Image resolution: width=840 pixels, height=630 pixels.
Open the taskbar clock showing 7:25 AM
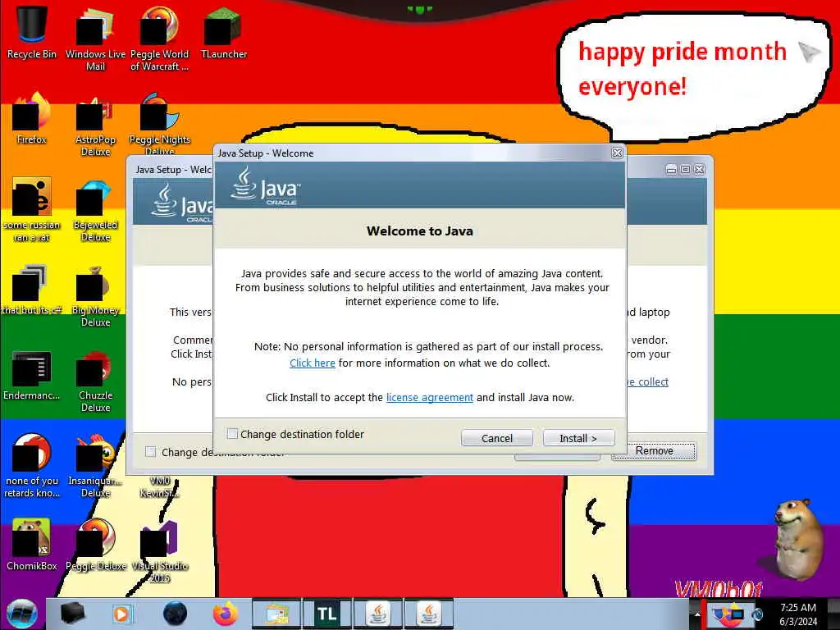point(798,614)
